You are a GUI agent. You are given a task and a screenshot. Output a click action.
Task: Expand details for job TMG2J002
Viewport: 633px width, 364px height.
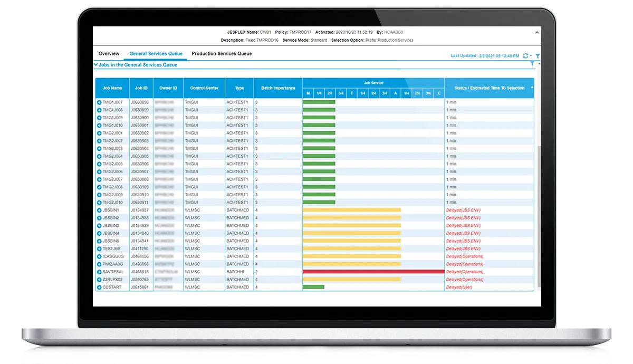coord(99,141)
